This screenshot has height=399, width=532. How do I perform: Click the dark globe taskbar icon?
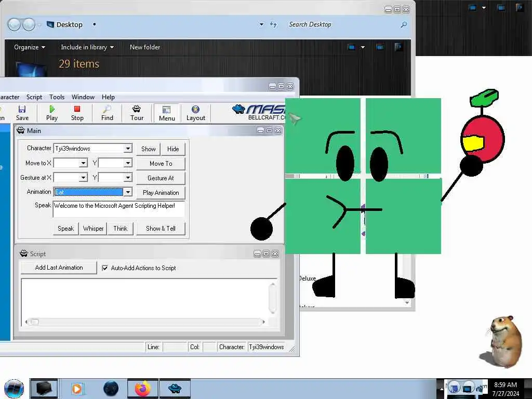[x=111, y=389]
